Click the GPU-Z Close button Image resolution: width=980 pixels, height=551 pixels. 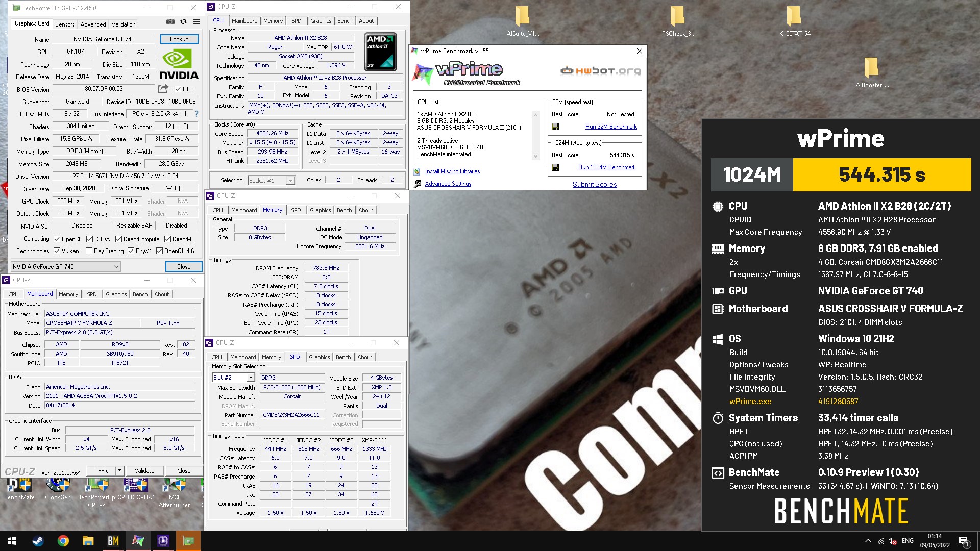coord(184,267)
